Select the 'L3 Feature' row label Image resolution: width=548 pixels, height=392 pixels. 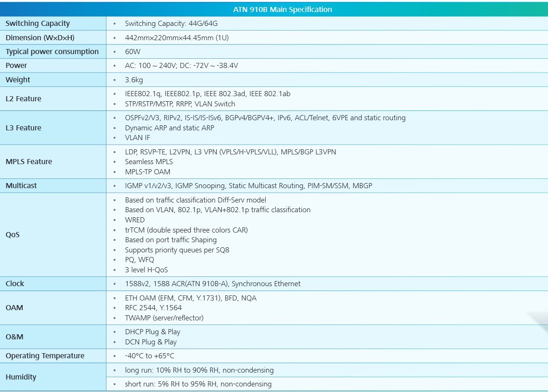tap(24, 128)
